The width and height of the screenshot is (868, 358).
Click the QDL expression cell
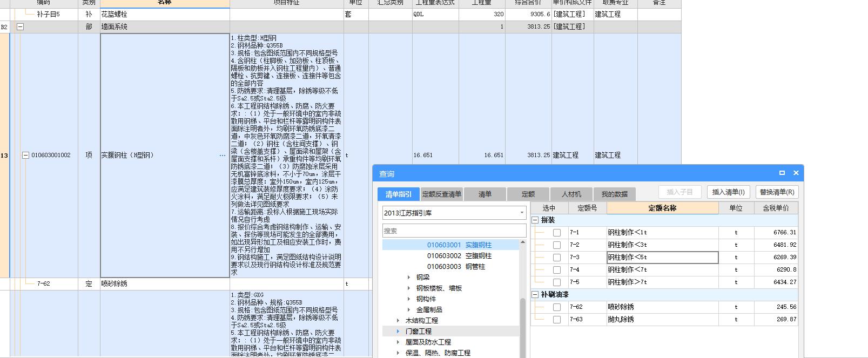click(x=435, y=15)
